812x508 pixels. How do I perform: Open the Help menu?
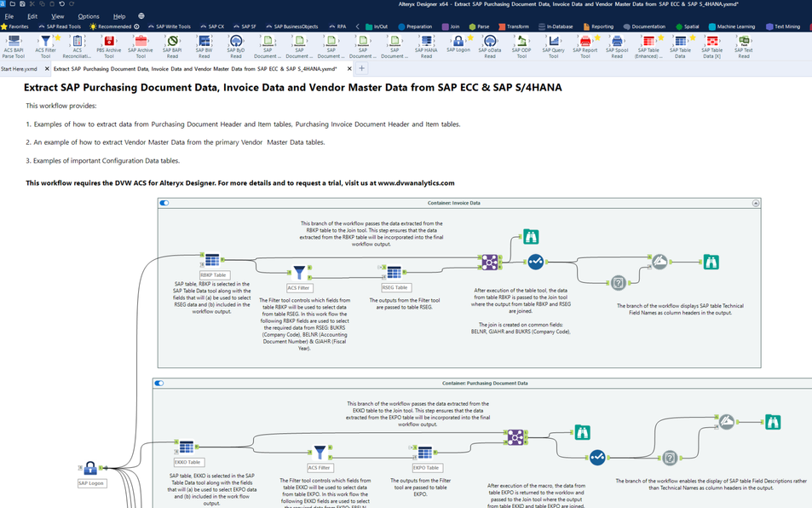119,16
